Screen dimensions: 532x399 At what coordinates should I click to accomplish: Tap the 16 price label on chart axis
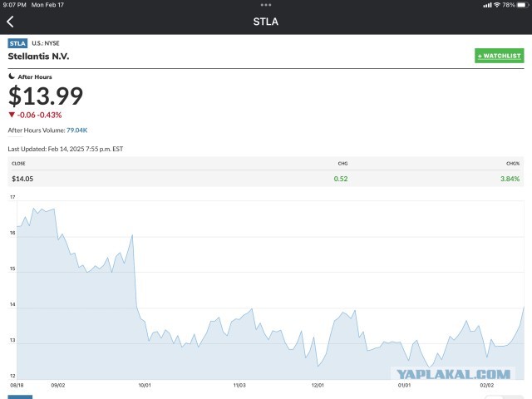click(x=12, y=233)
